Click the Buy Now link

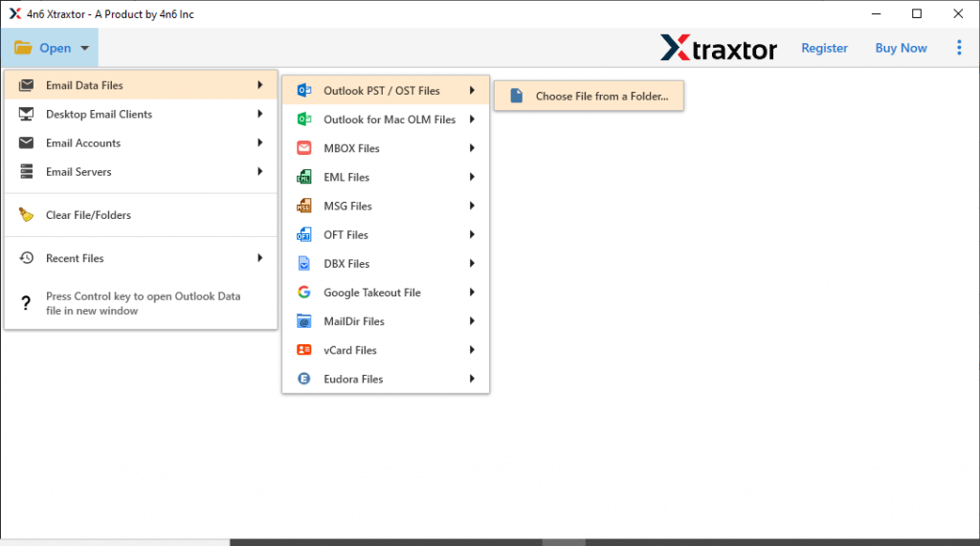(x=901, y=48)
